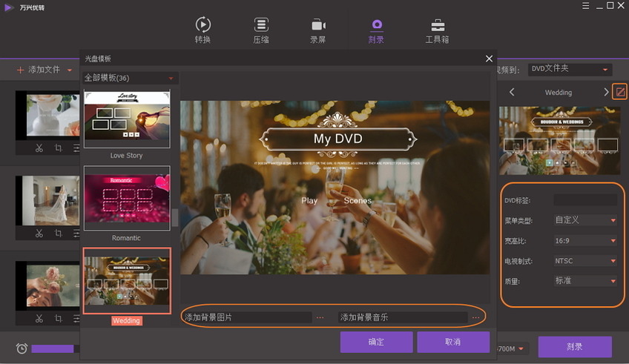Open the 菜单类型 dropdown showing 自定义

(585, 220)
